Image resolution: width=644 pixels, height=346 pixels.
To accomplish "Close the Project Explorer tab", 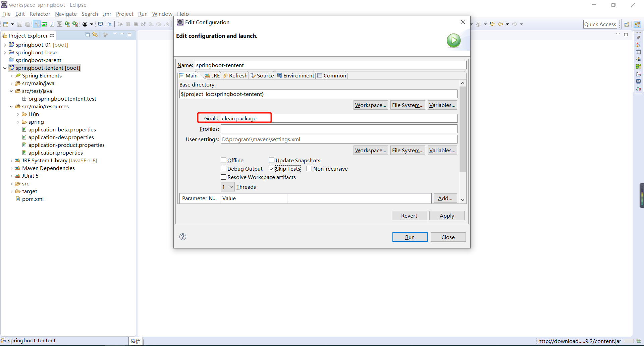I will (52, 36).
